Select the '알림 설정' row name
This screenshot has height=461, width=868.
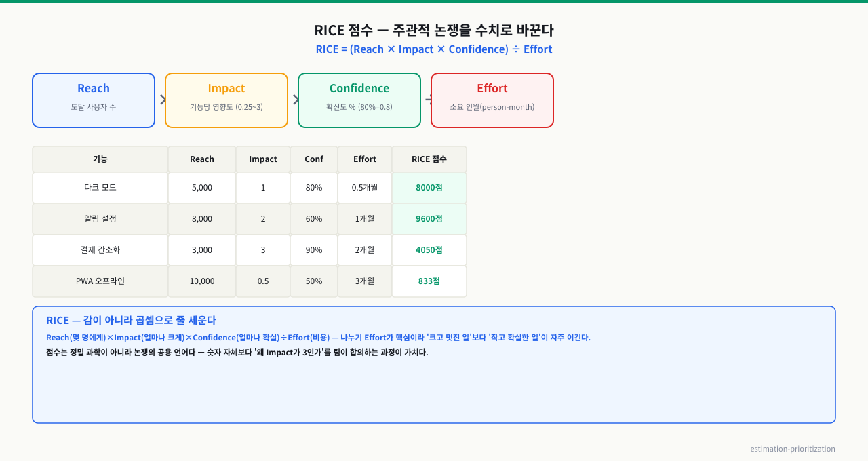tap(100, 219)
